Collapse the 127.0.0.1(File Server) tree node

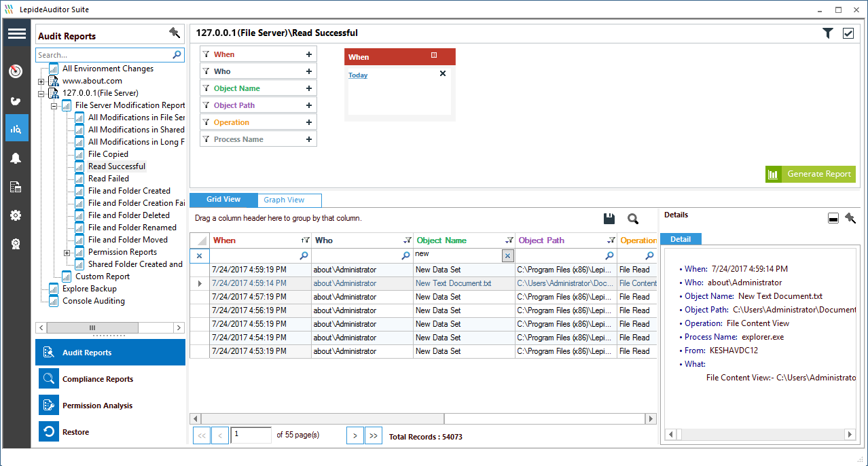(41, 93)
